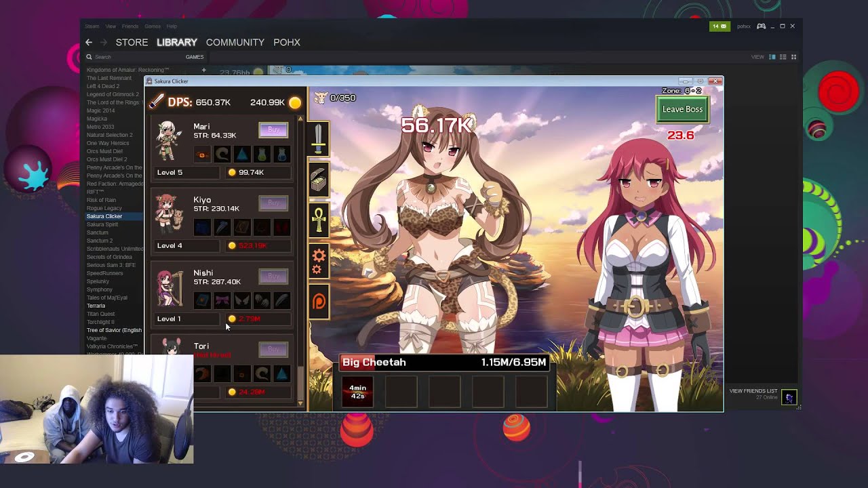Click the friend avatar at bottom right
868x488 pixels.
tap(789, 398)
